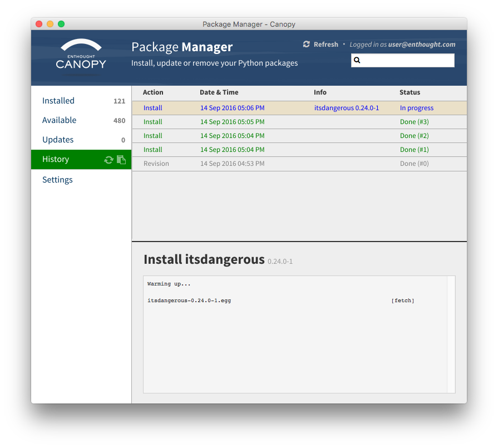This screenshot has width=498, height=448.
Task: Open the Settings section
Action: 57,180
